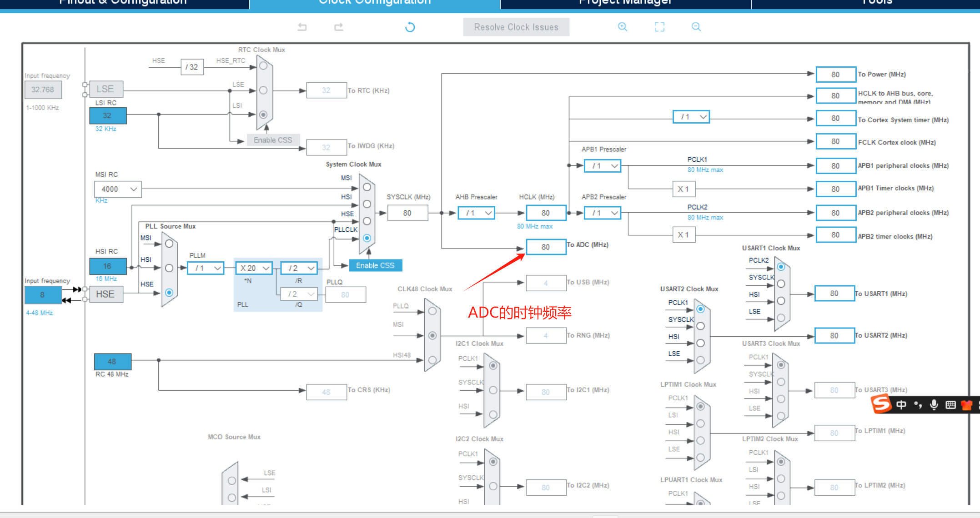980x518 pixels.
Task: Click the undo icon in the toolbar
Action: click(x=303, y=27)
